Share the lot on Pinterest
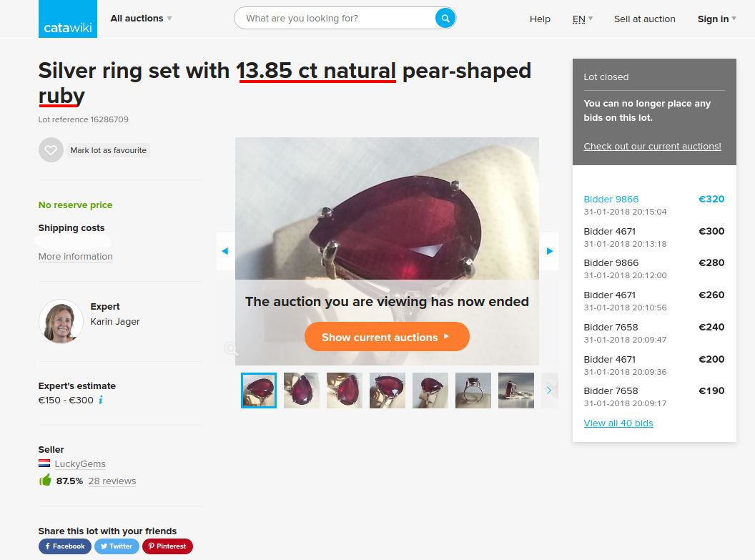This screenshot has height=560, width=755. click(167, 546)
